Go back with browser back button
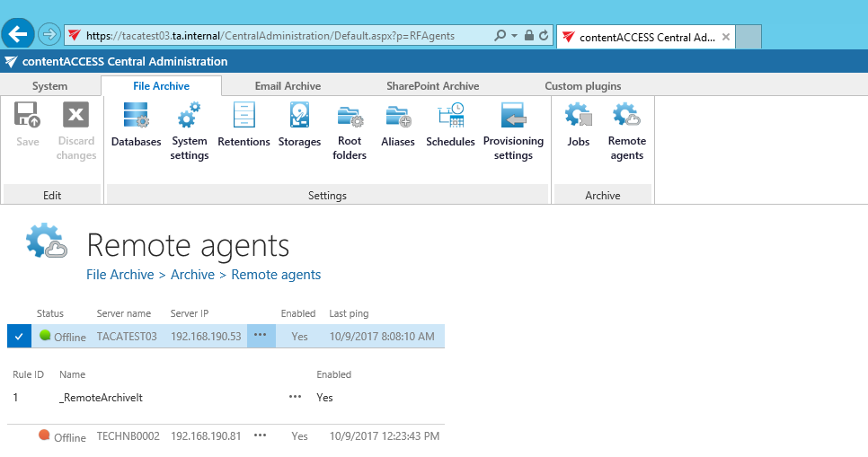The height and width of the screenshot is (457, 868). click(19, 35)
